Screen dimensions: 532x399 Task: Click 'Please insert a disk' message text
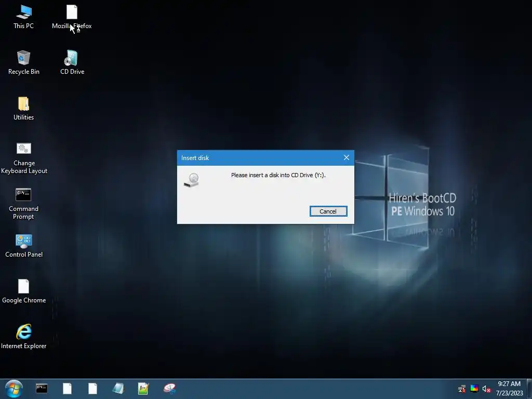(278, 175)
